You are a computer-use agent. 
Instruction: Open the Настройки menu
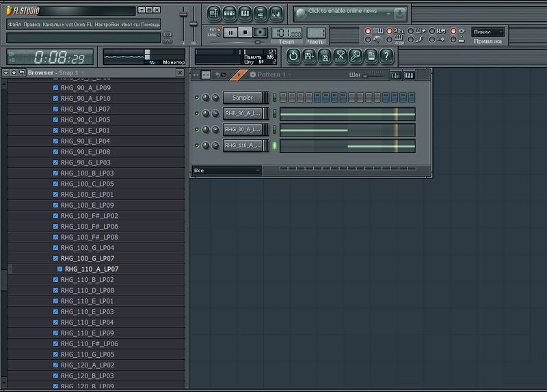tap(105, 24)
